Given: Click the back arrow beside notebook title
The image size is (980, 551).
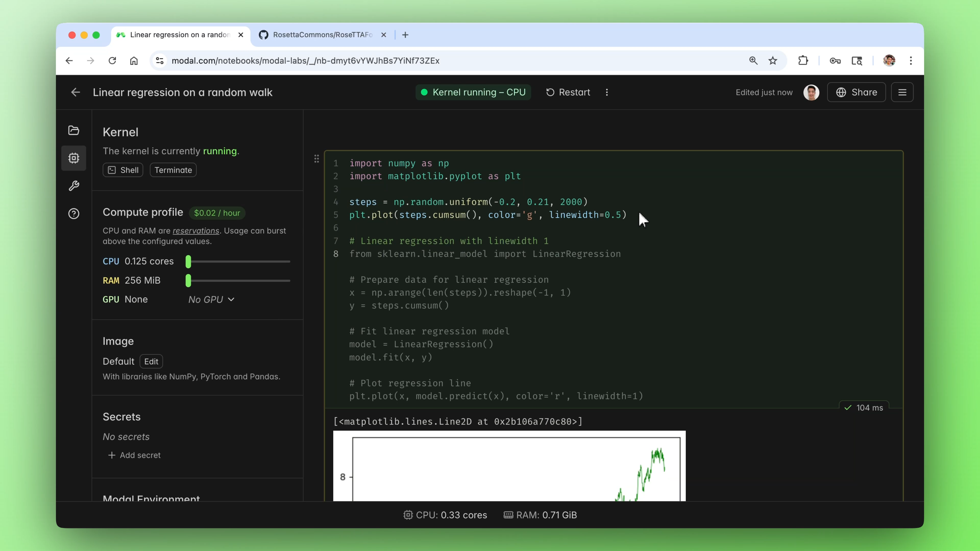Looking at the screenshot, I should (75, 92).
